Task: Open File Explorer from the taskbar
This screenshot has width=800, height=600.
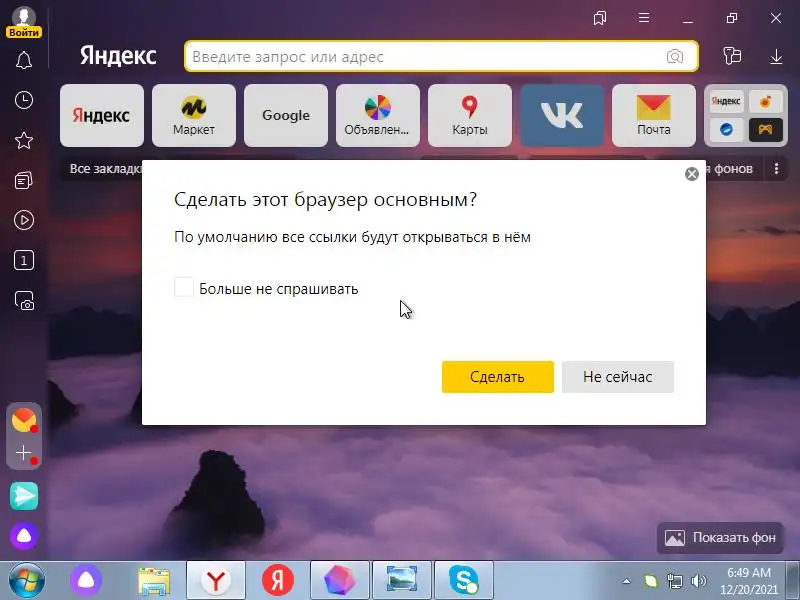Action: pos(154,581)
